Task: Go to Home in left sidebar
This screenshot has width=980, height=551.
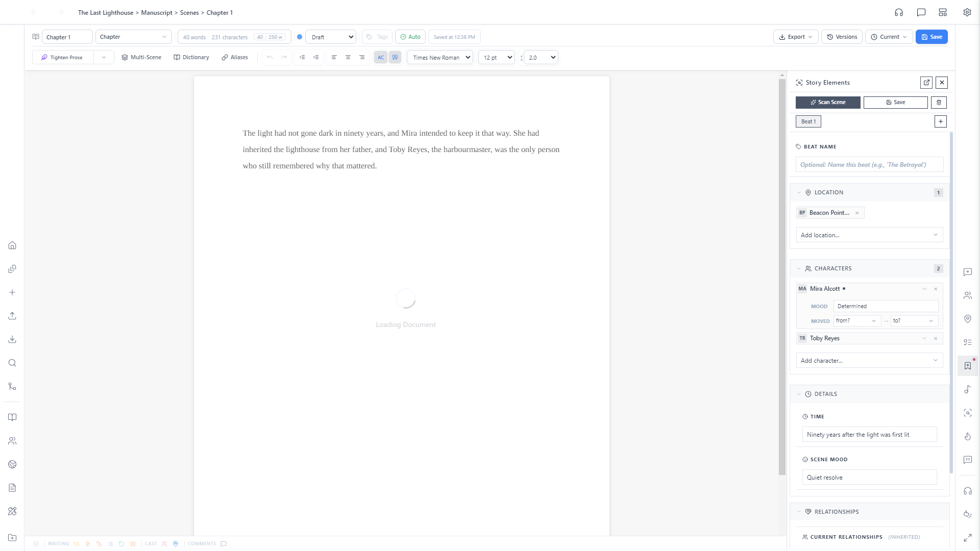Action: (x=12, y=245)
